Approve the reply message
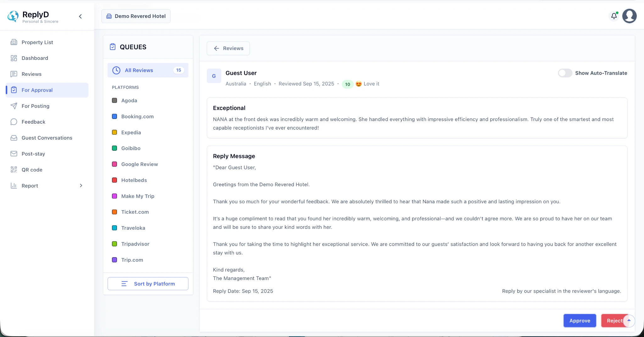Viewport: 644px width, 337px height. pos(580,321)
